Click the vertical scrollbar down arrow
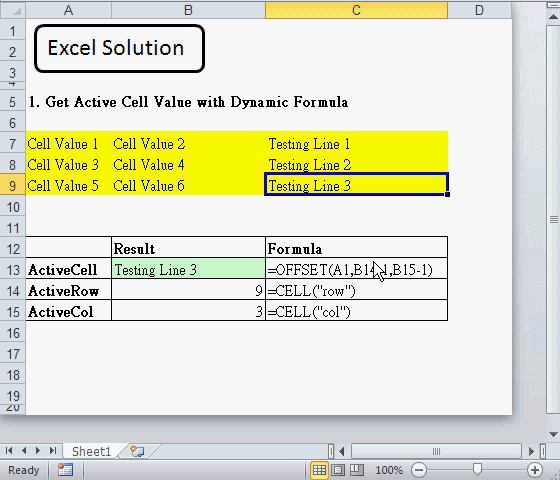The width and height of the screenshot is (560, 480). pyautogui.click(x=554, y=435)
